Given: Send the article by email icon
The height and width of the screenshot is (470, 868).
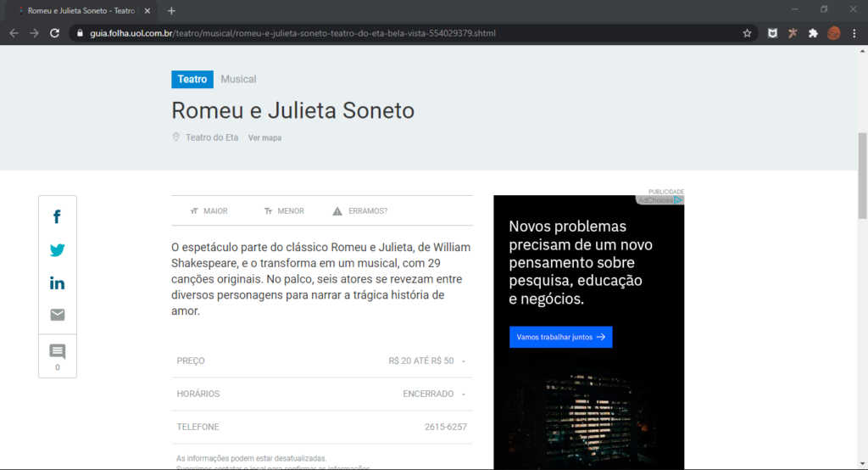Looking at the screenshot, I should coord(57,315).
